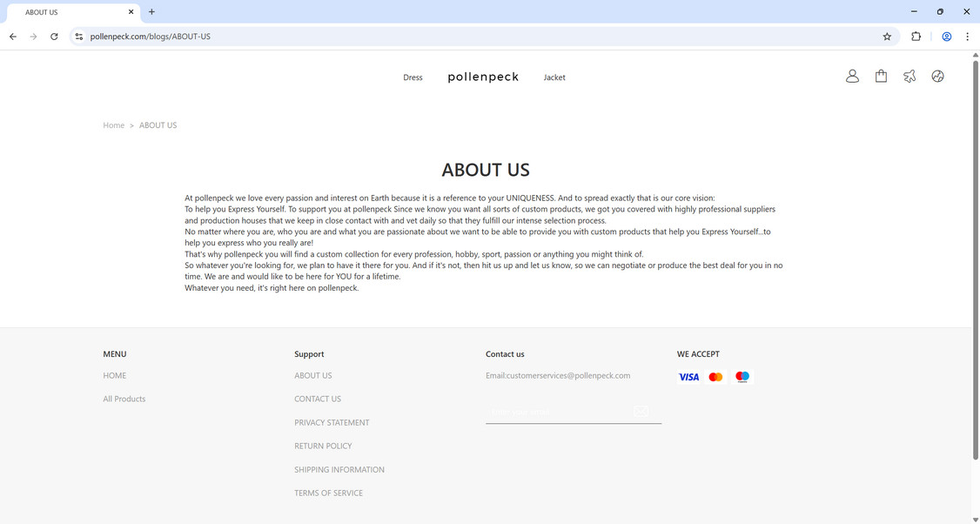Open the CONTACT US footer link
Image resolution: width=980 pixels, height=524 pixels.
[x=317, y=398]
